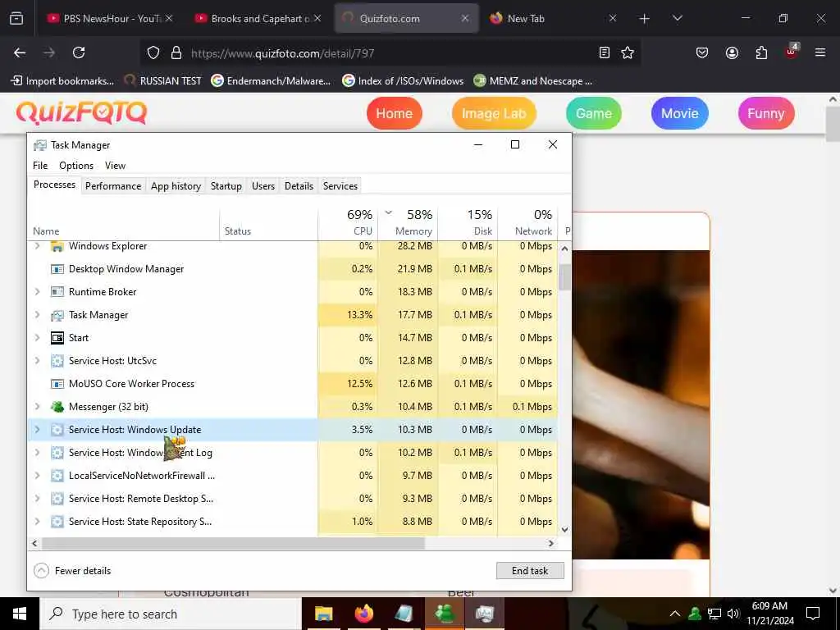The image size is (840, 630).
Task: Expand Service Host: UtcSvc row
Action: 37,361
